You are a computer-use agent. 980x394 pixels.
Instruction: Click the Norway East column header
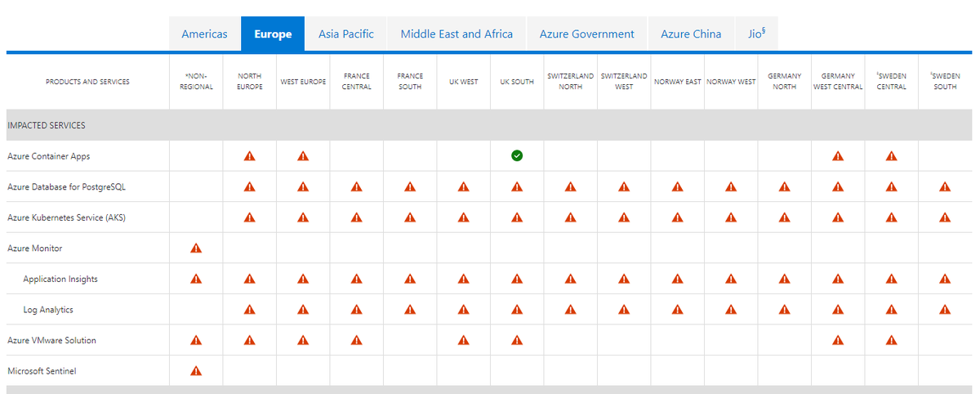pos(678,82)
